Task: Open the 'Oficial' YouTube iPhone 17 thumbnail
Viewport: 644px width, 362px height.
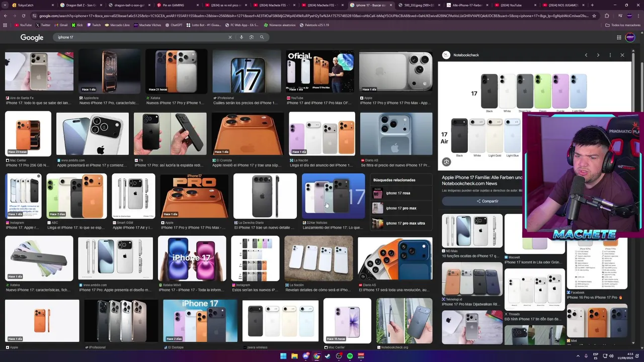Action: tap(320, 71)
